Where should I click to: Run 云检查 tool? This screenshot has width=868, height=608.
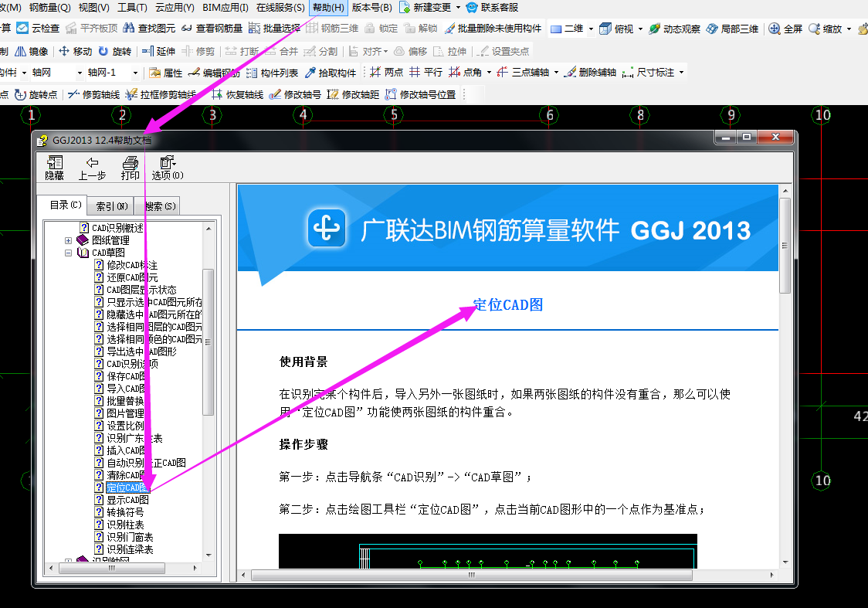38,29
